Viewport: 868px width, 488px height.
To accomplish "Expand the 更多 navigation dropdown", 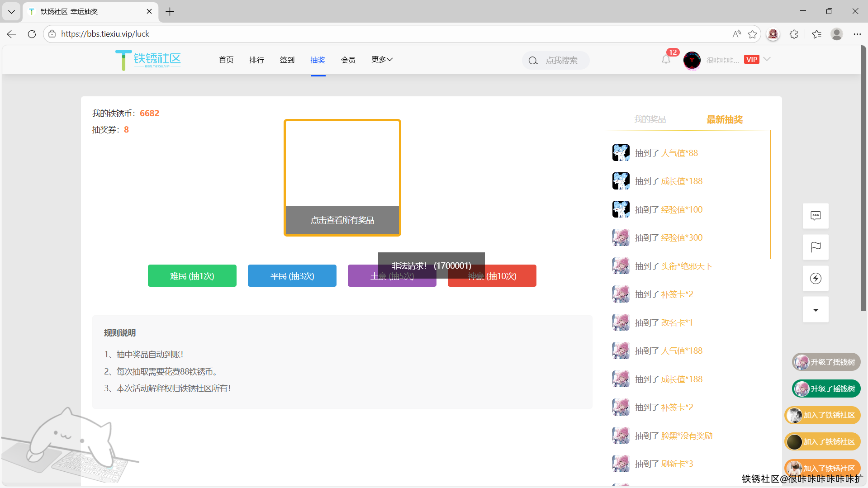I will 382,60.
